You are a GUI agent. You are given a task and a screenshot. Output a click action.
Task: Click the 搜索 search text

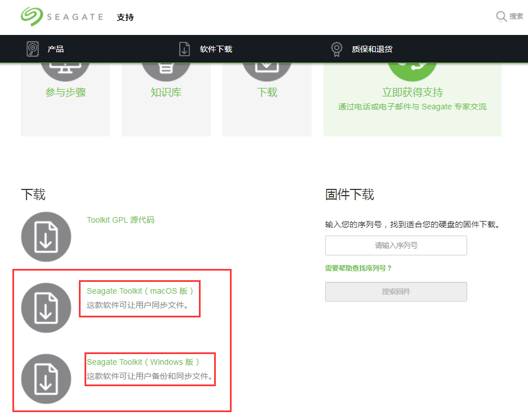point(516,16)
